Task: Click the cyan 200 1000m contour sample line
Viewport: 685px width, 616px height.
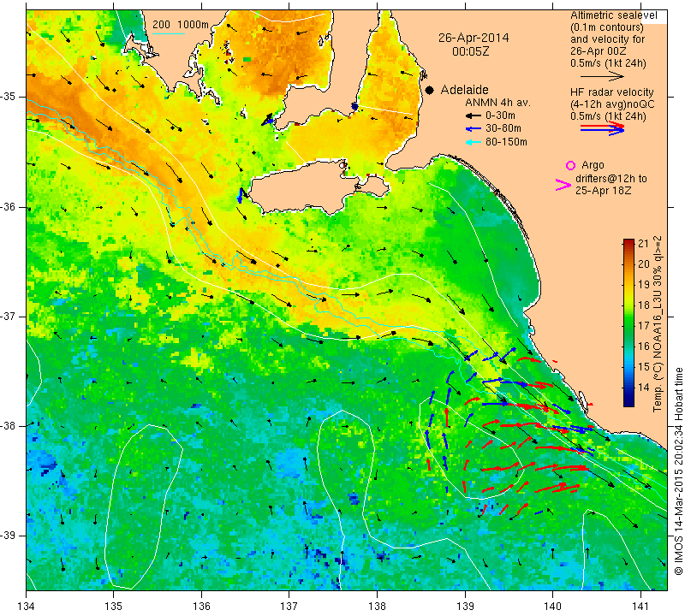Action: point(168,33)
